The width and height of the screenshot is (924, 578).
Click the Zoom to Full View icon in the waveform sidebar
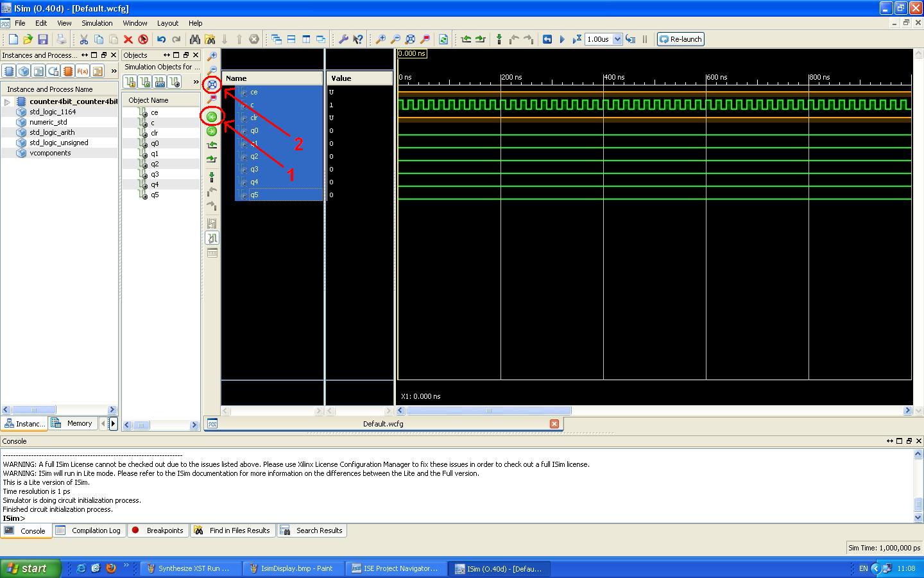click(212, 84)
